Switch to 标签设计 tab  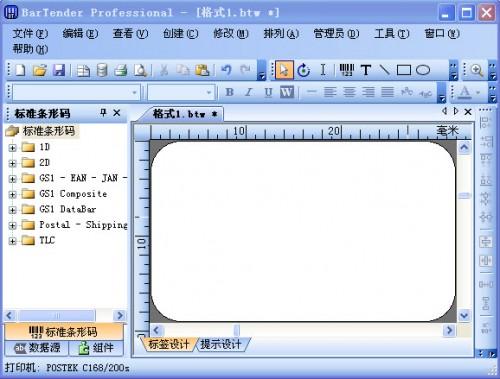coord(168,344)
